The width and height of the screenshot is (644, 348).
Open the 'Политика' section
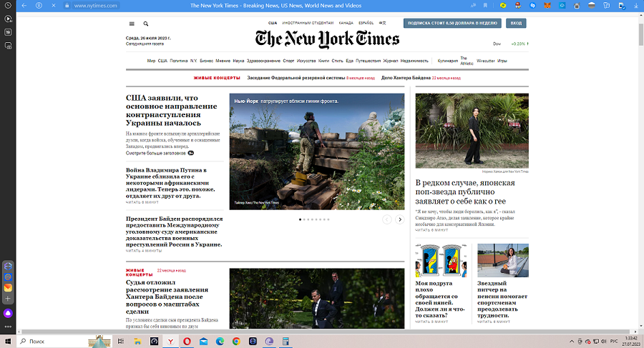click(x=179, y=61)
